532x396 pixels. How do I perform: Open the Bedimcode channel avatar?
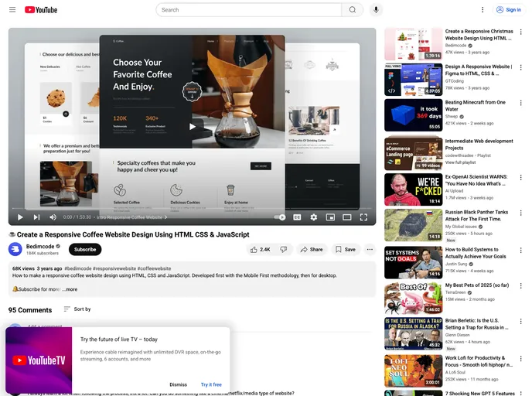point(15,249)
